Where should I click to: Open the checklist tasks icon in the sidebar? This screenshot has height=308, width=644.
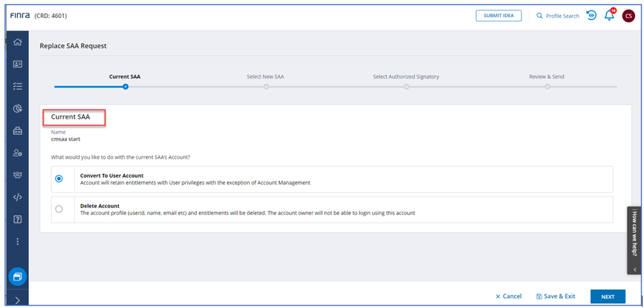coord(18,87)
